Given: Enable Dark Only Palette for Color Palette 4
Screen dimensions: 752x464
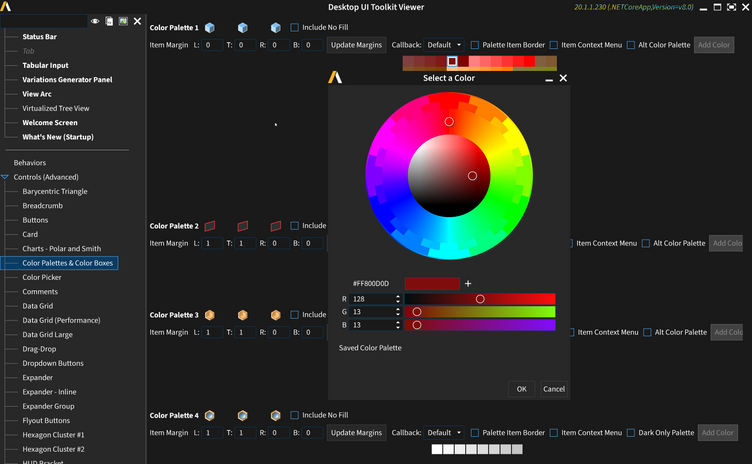Looking at the screenshot, I should [631, 433].
